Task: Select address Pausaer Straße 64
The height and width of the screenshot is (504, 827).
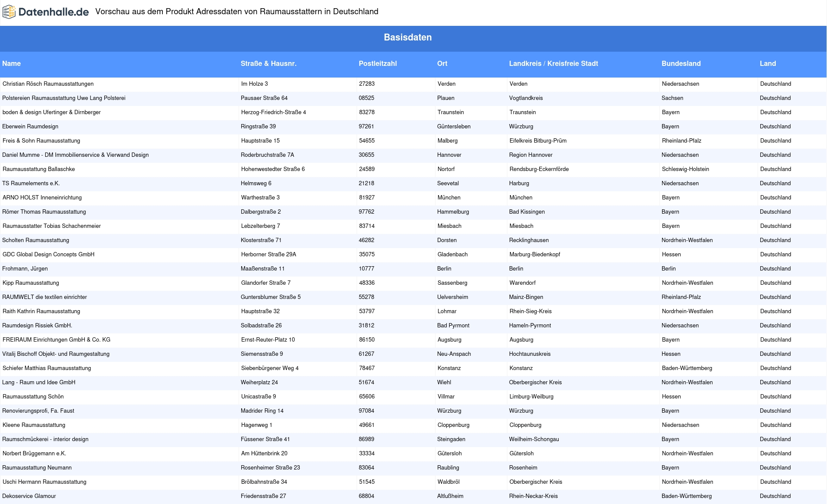Action: [264, 98]
